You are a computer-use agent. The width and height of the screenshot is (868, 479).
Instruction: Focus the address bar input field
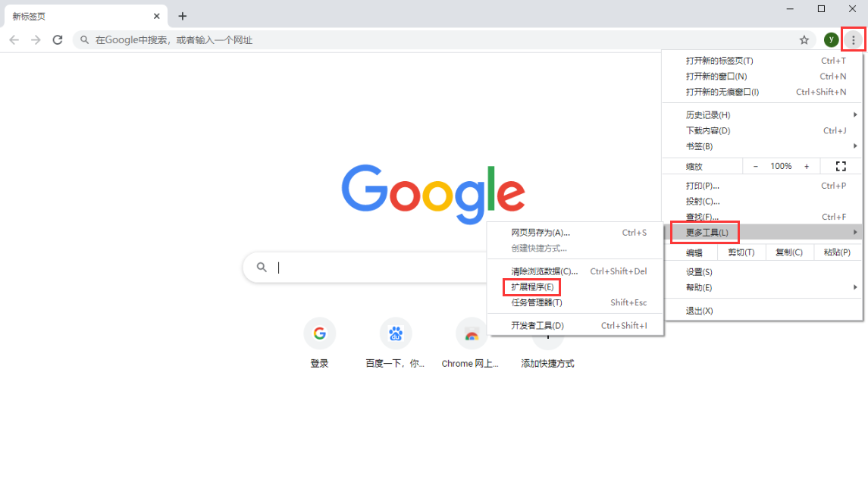point(443,40)
